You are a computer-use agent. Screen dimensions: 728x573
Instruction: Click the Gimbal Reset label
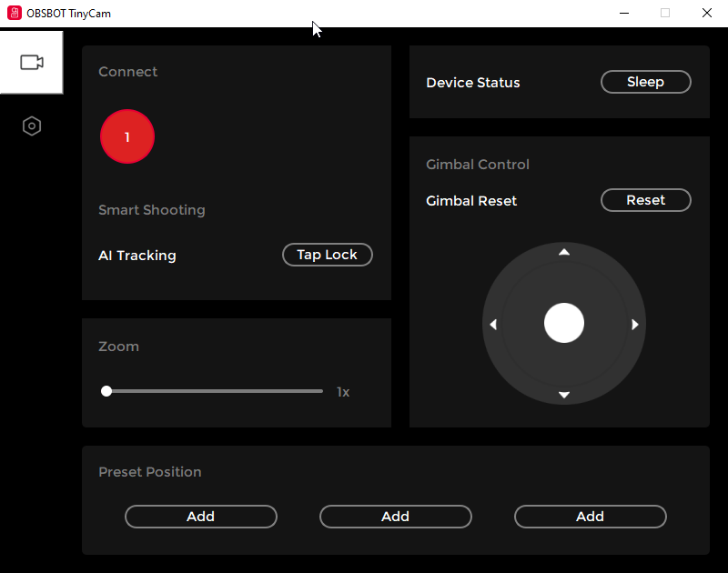click(x=471, y=201)
